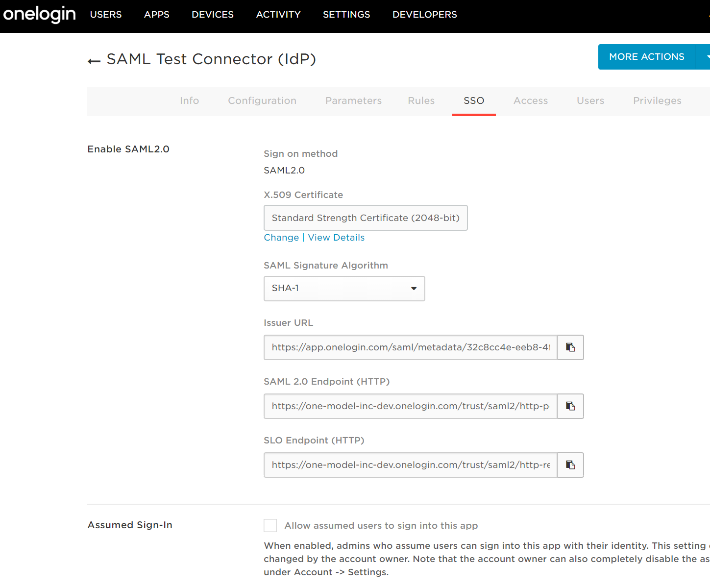Switch to the Access tab
Screen dimensions: 710x588
click(531, 100)
